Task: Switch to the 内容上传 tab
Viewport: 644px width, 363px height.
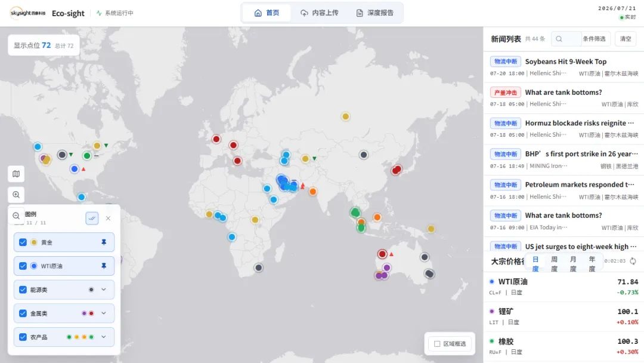Action: pos(319,13)
